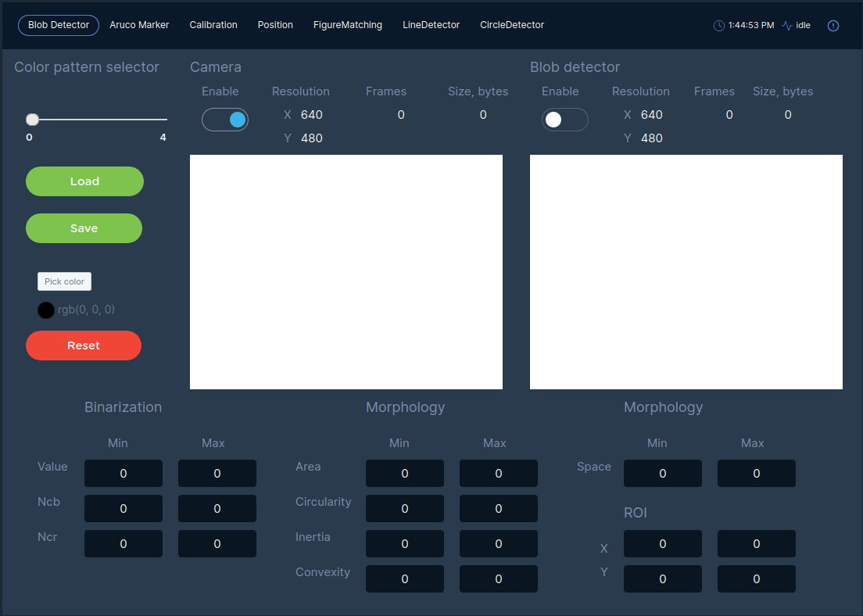Switch to the Aruco Marker tab

pos(139,25)
